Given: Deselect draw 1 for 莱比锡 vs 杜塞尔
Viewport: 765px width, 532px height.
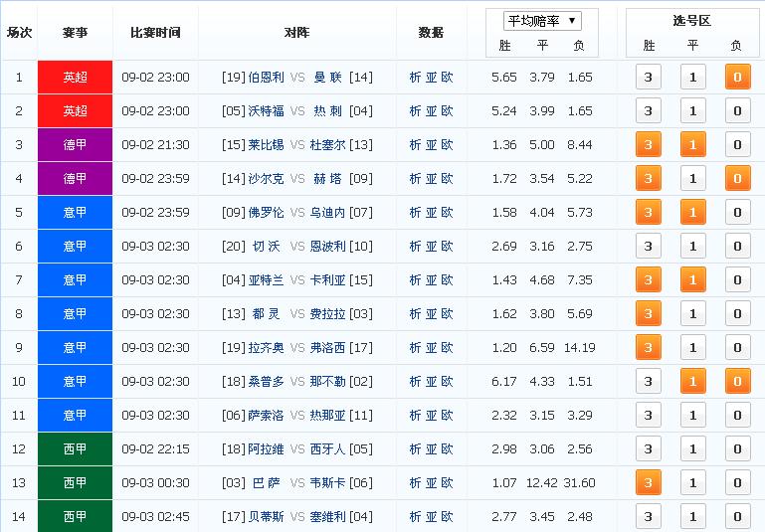Looking at the screenshot, I should 692,145.
